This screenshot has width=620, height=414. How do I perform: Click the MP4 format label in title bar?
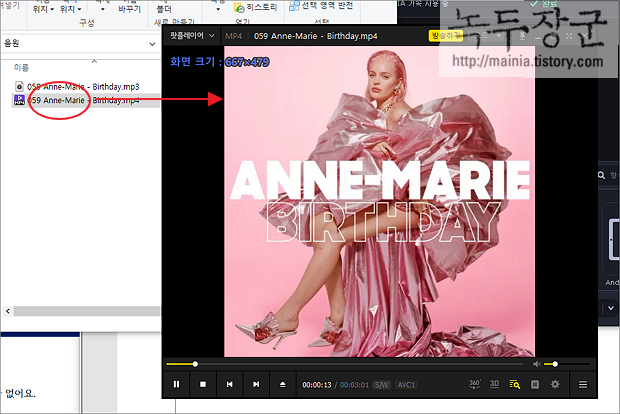(x=233, y=36)
